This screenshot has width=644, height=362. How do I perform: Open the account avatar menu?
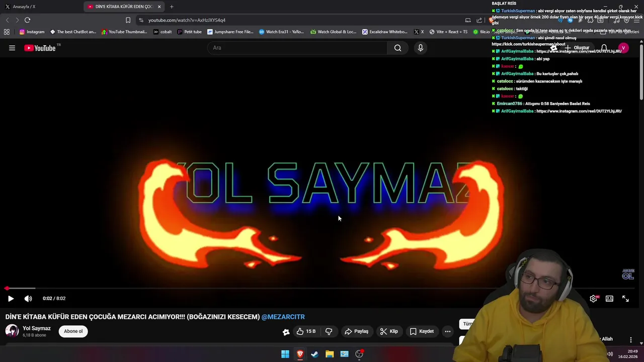tap(623, 48)
